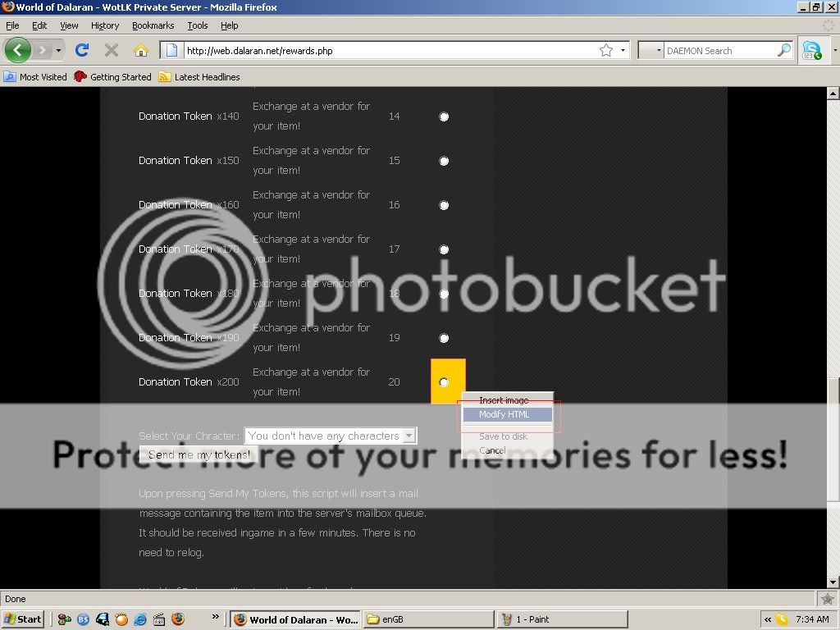Go back with the green Back arrow
Viewport: 840px width, 630px height.
18,50
